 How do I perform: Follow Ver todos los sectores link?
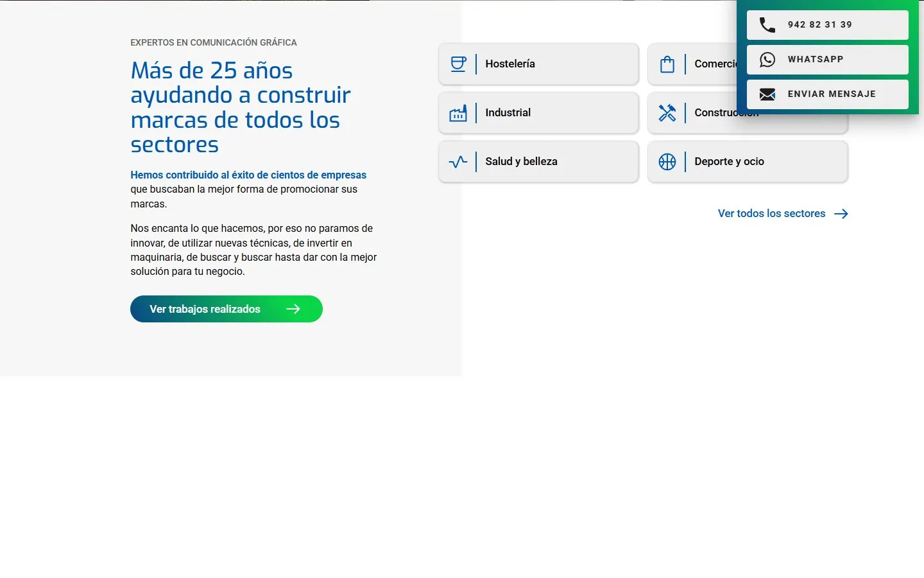(783, 214)
